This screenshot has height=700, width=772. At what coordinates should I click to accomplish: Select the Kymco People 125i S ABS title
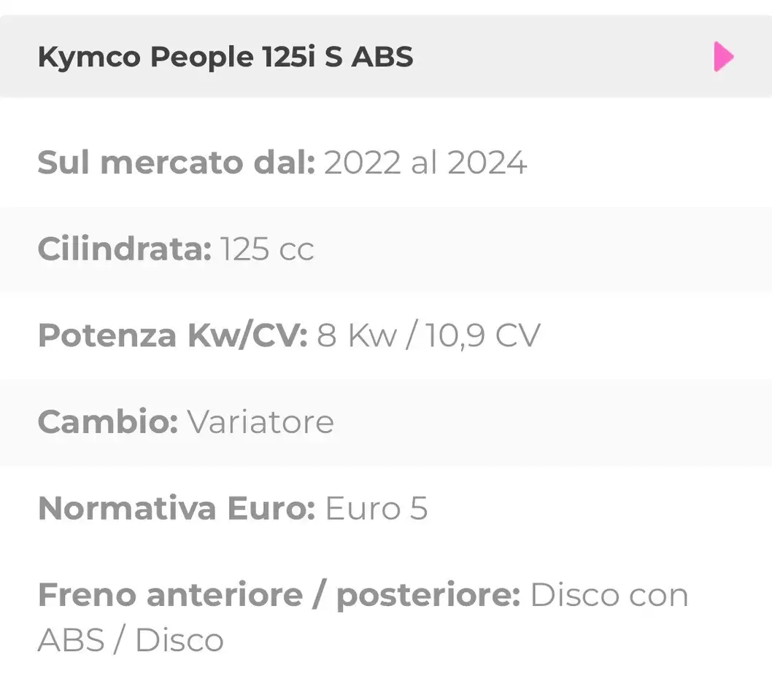click(225, 57)
